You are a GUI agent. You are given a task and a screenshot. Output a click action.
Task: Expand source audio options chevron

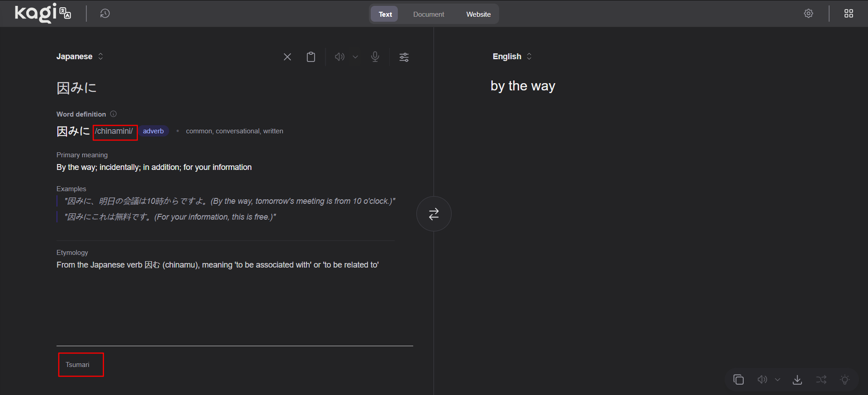(355, 57)
